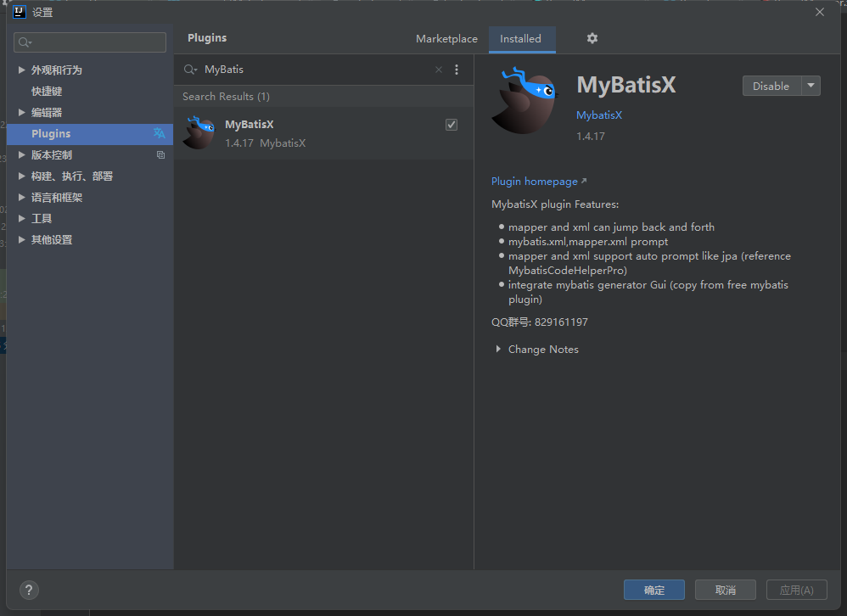Close the 设置 dialog window
Image resolution: width=847 pixels, height=616 pixels.
(820, 12)
